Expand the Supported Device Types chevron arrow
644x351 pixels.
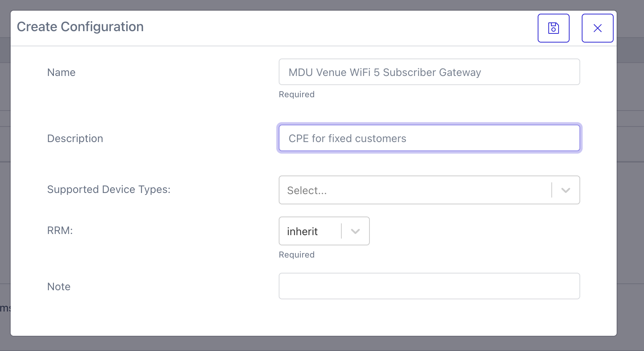click(565, 190)
